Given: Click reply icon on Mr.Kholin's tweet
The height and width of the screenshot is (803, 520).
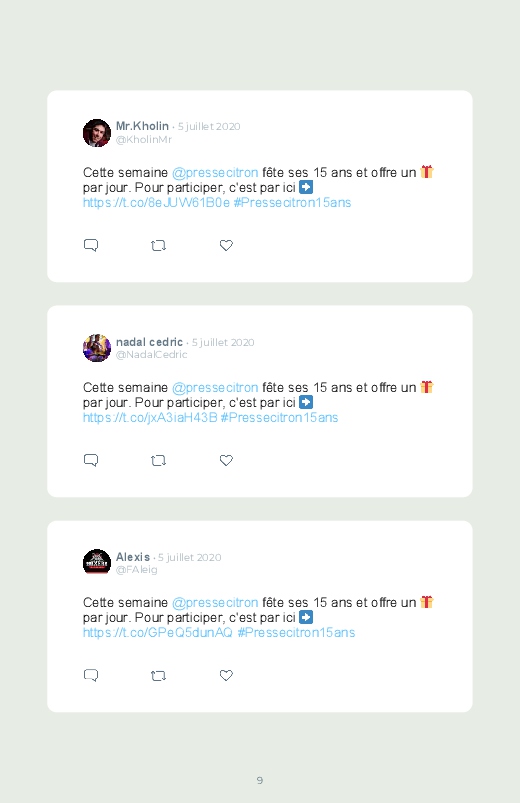Looking at the screenshot, I should tap(91, 245).
